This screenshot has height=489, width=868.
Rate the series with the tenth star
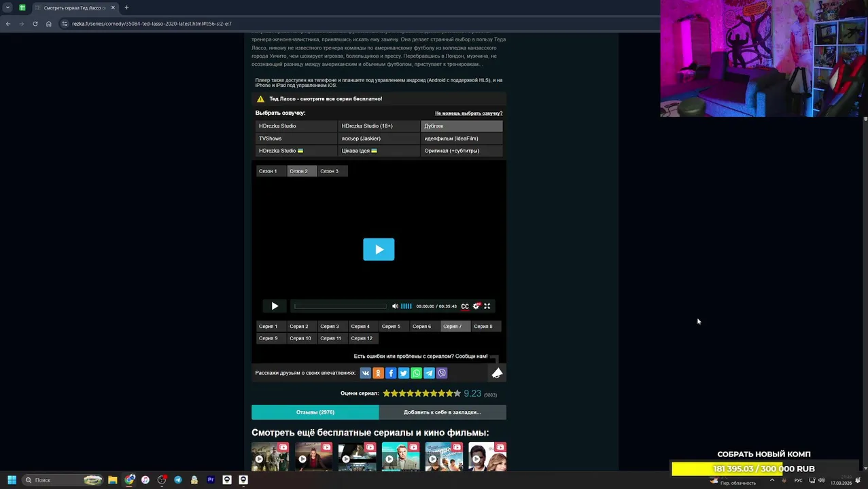click(x=457, y=393)
